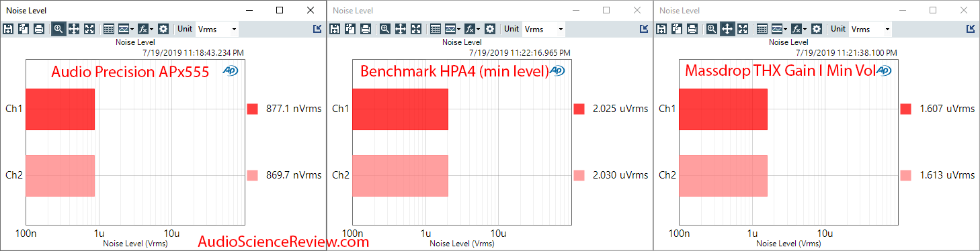Image resolution: width=980 pixels, height=251 pixels.
Task: Select Zoom tool in Benchmark HPA4 window
Action: click(x=385, y=29)
